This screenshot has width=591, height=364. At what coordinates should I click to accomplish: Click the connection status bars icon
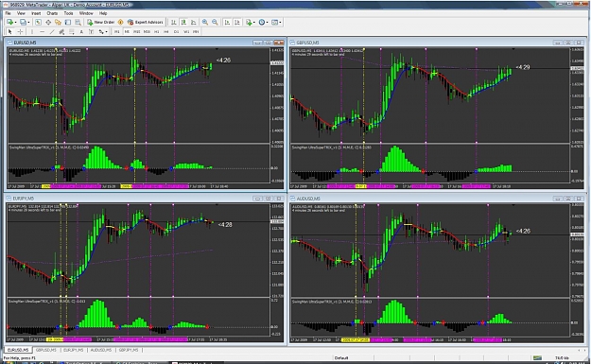(537, 357)
